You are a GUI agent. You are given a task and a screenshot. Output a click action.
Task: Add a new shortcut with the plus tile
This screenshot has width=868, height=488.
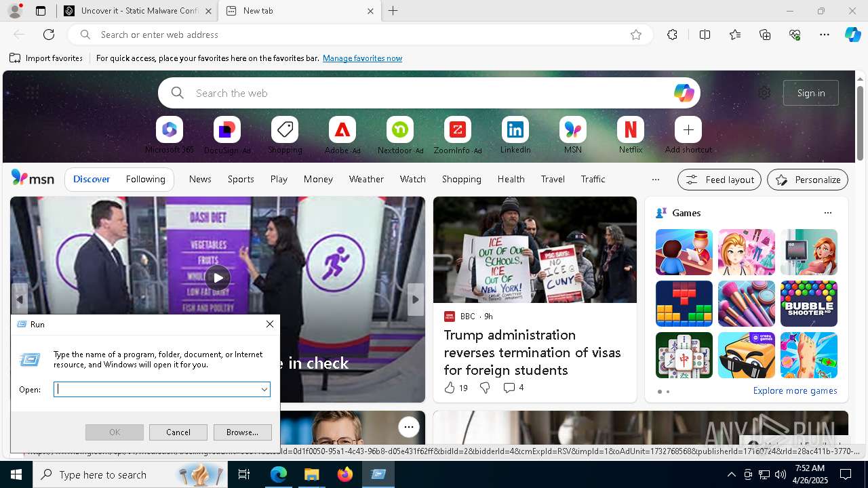(688, 135)
